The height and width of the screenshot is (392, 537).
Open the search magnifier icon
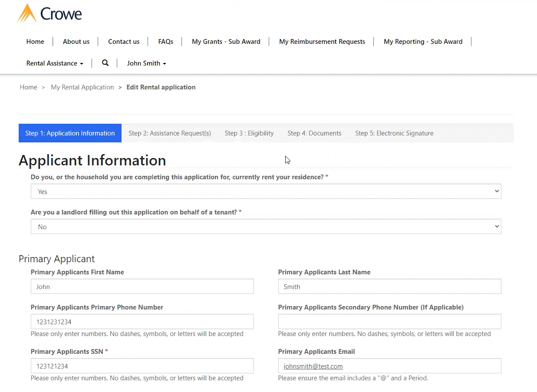pos(105,63)
